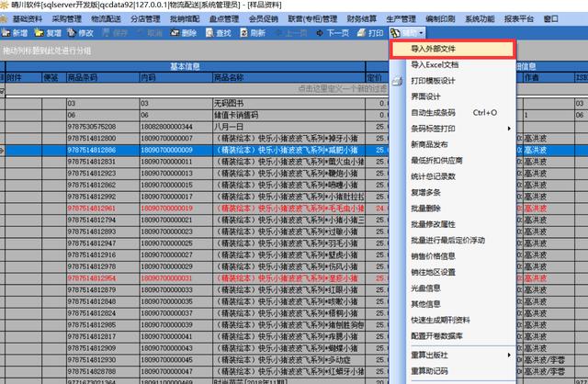Open the 物流配送 menu
588x384 pixels.
point(106,18)
